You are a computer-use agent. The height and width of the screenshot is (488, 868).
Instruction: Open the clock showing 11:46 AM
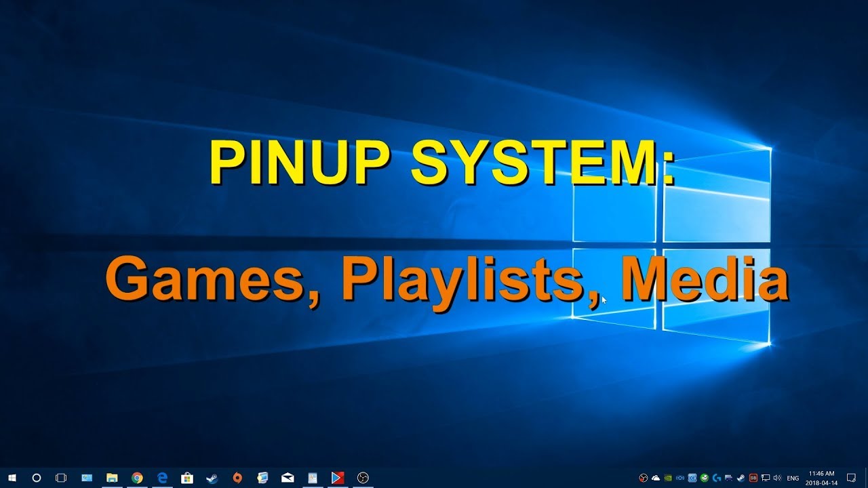click(x=822, y=478)
